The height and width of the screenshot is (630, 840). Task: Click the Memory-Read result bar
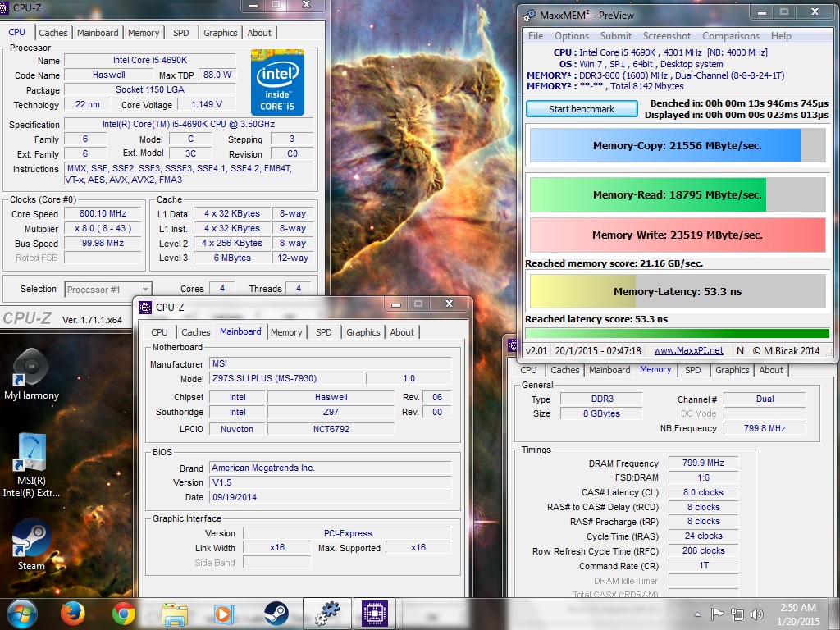(x=678, y=195)
